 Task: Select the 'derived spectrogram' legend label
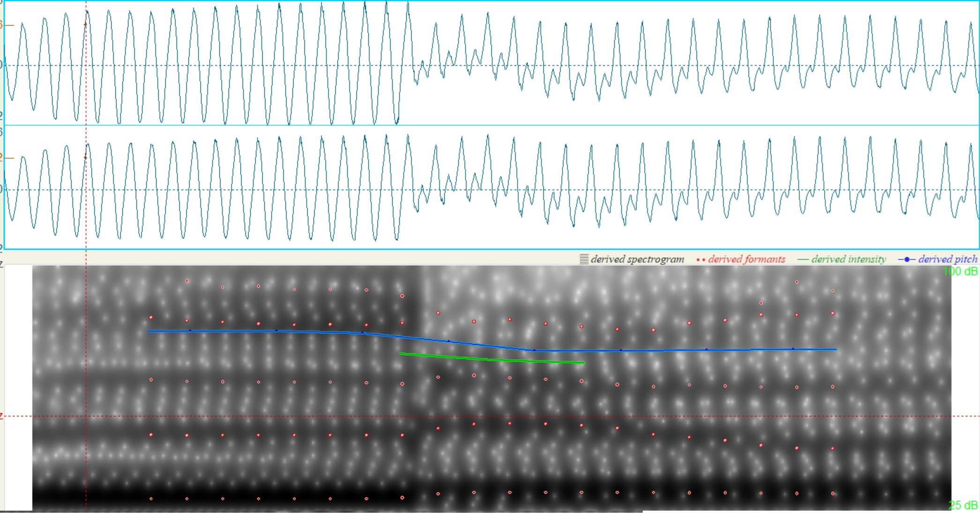coord(637,259)
